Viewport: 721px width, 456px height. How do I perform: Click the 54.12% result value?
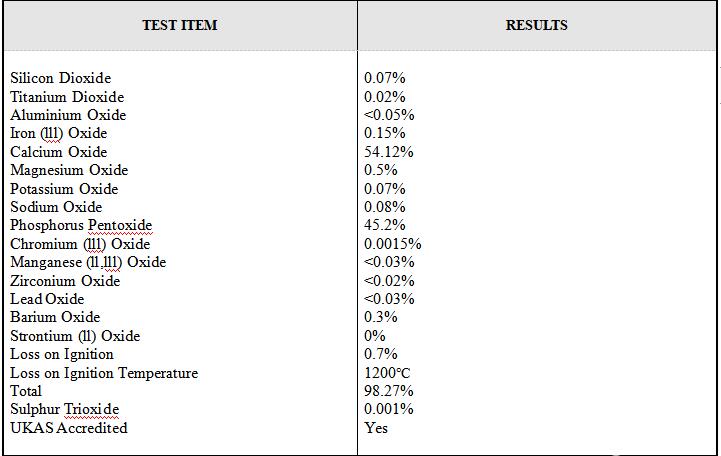point(388,152)
